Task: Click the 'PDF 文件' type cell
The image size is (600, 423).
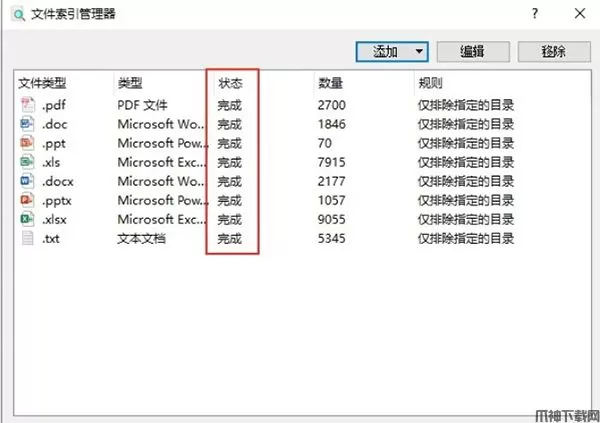Action: 142,105
